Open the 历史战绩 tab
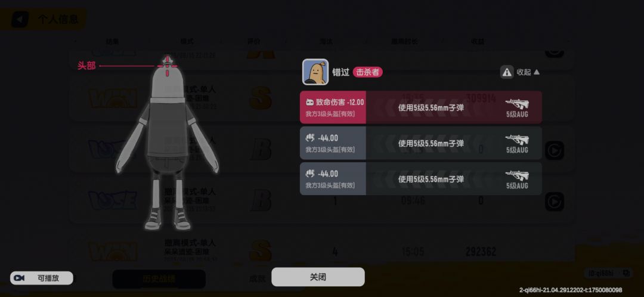Viewport: 644px width, 297px height. tap(159, 279)
